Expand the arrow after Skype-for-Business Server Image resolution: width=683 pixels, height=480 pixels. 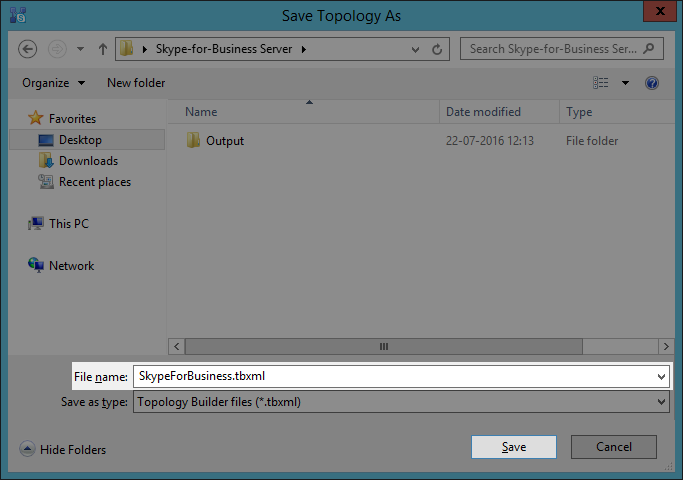point(304,49)
